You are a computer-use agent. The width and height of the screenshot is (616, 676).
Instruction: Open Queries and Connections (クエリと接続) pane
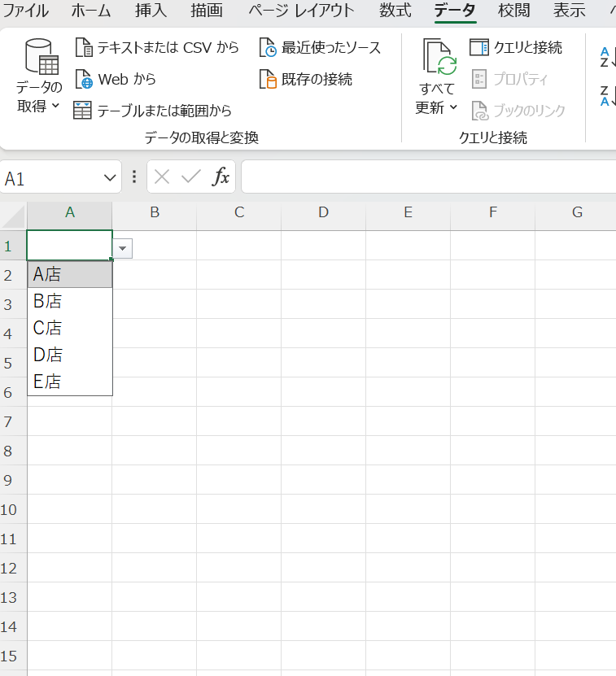click(x=516, y=48)
